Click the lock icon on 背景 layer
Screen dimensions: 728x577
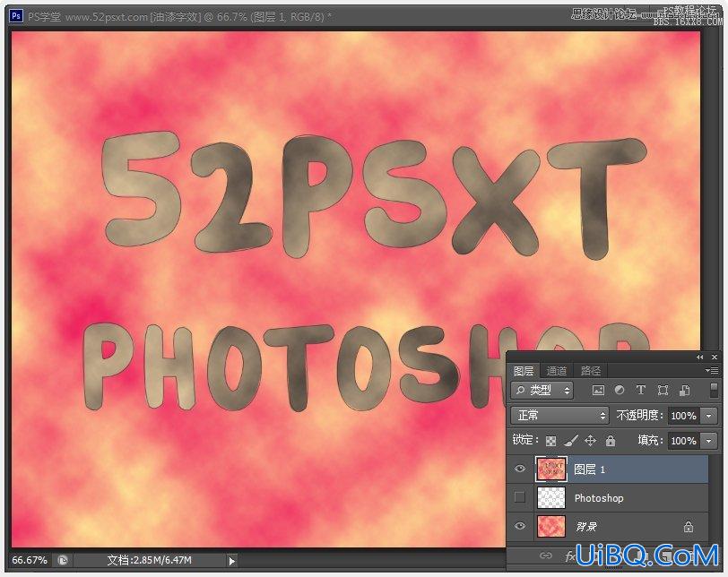(x=688, y=527)
